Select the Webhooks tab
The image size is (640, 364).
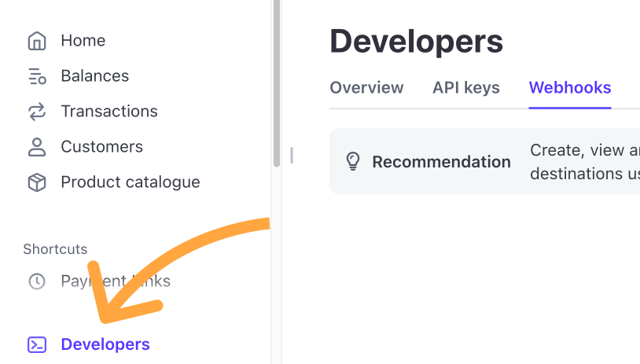pos(570,88)
